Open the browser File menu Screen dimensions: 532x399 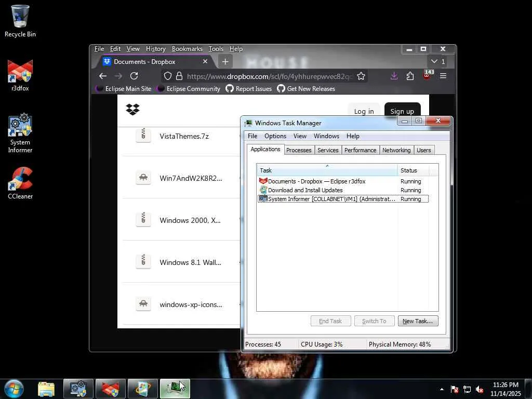pos(99,49)
